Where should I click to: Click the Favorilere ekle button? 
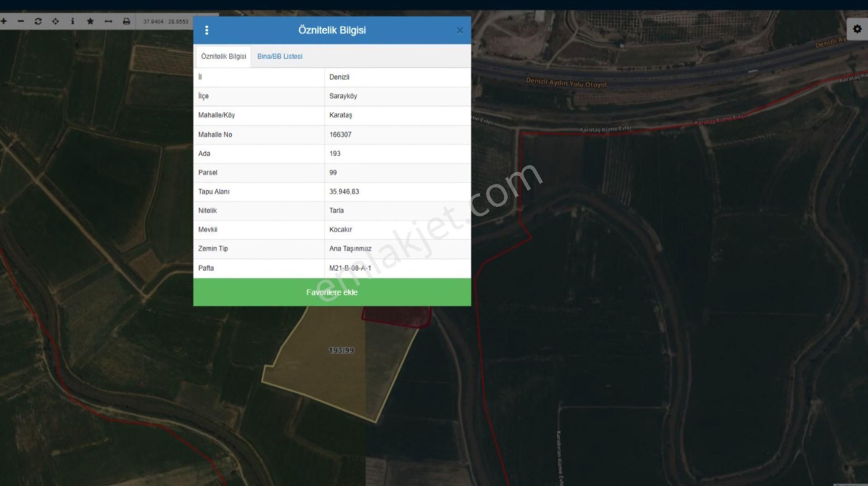click(x=332, y=292)
